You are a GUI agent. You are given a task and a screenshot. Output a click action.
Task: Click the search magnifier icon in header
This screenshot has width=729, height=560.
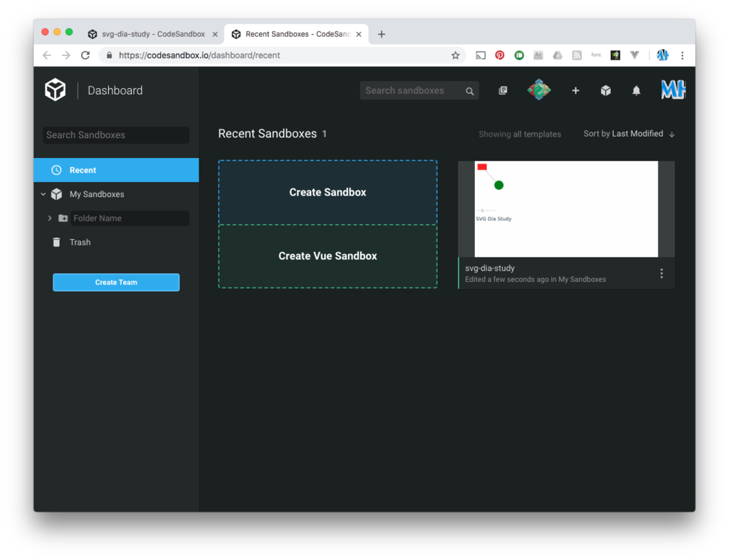(x=470, y=91)
